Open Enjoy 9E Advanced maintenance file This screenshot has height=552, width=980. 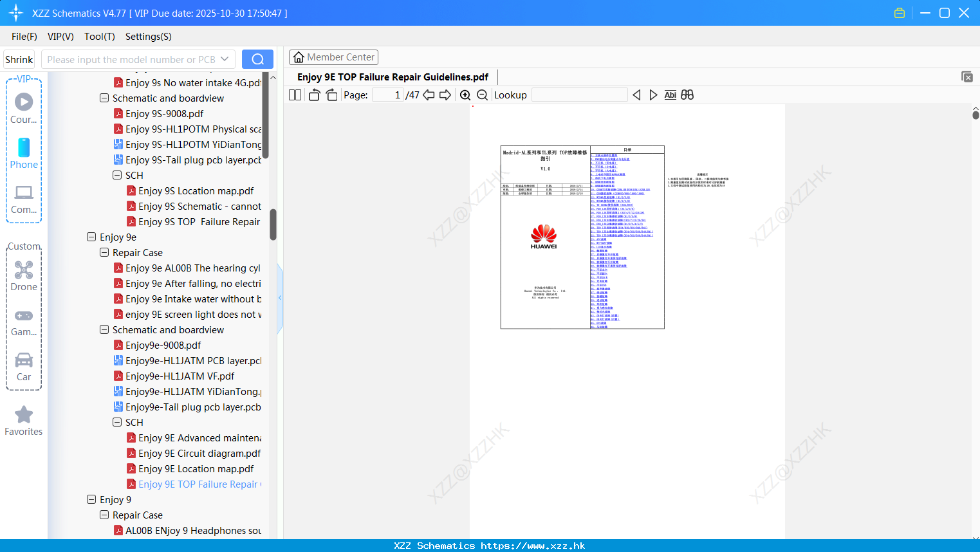(194, 437)
